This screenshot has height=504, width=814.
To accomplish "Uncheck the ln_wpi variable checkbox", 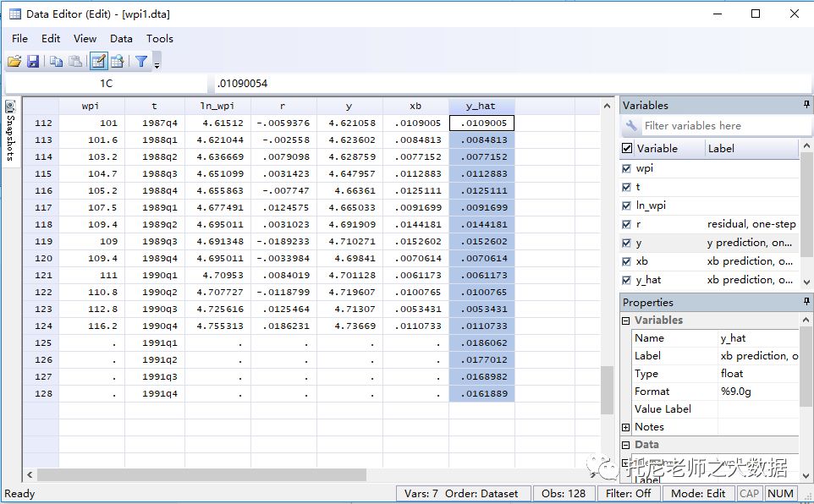I will (627, 205).
